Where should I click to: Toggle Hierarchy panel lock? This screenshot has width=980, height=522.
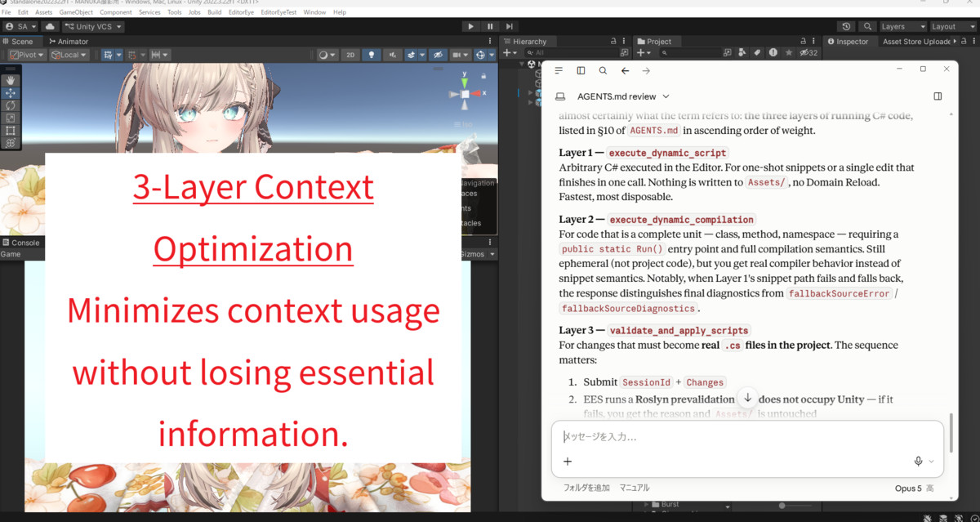(x=613, y=40)
